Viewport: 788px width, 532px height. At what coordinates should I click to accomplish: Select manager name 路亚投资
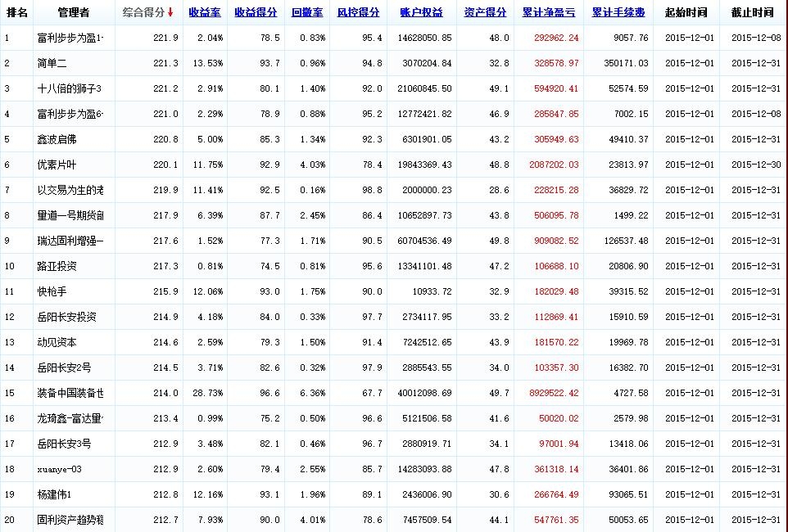tap(57, 266)
